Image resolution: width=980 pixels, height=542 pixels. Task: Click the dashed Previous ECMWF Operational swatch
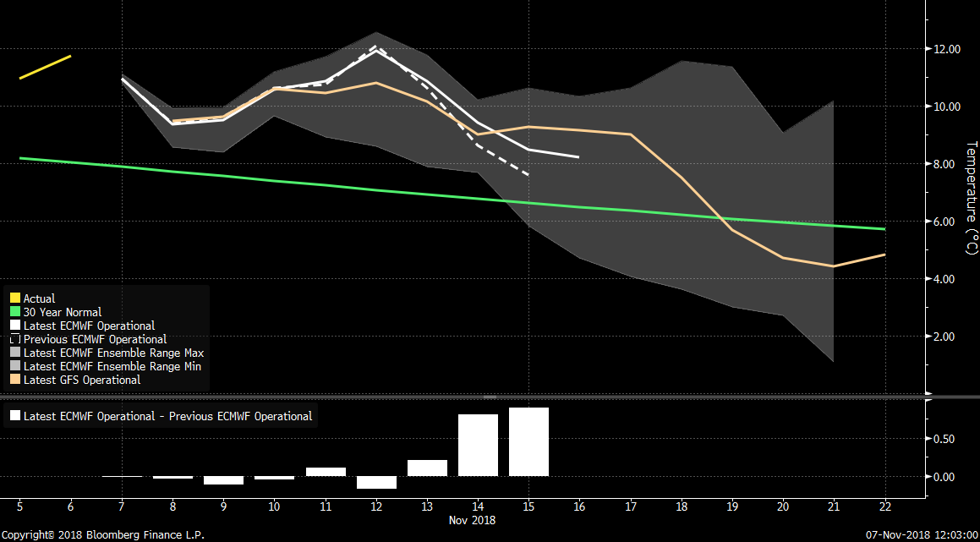click(x=15, y=339)
